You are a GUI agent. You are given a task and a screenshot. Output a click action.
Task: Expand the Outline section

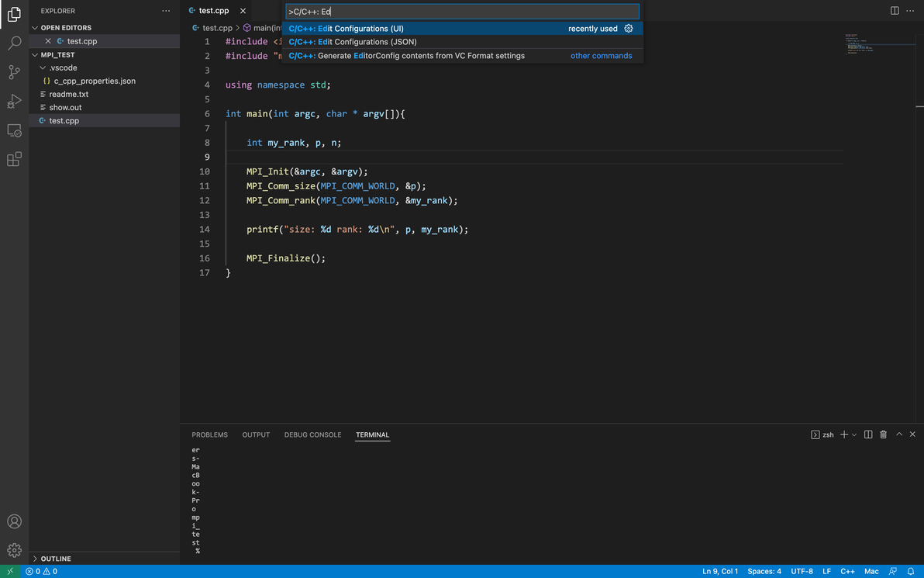coord(105,559)
